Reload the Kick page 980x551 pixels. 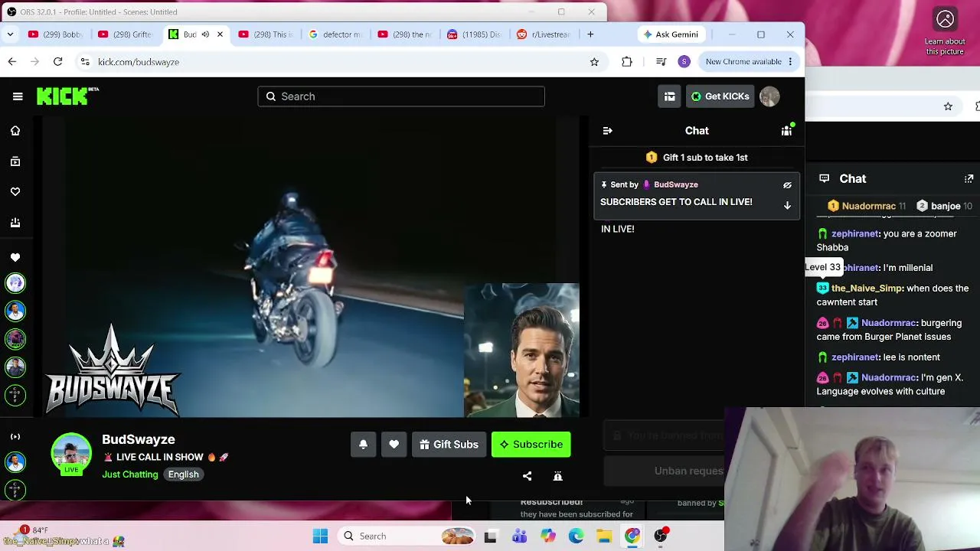pos(57,62)
